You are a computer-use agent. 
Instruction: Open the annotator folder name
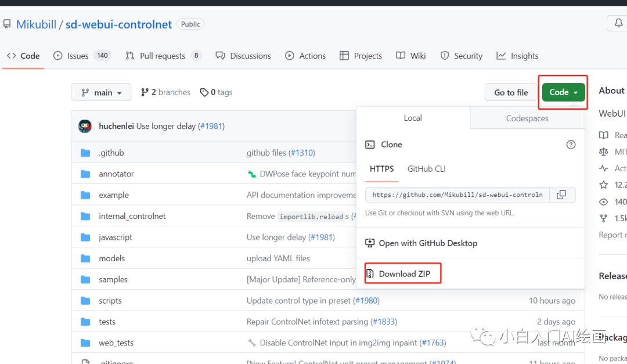click(x=116, y=174)
